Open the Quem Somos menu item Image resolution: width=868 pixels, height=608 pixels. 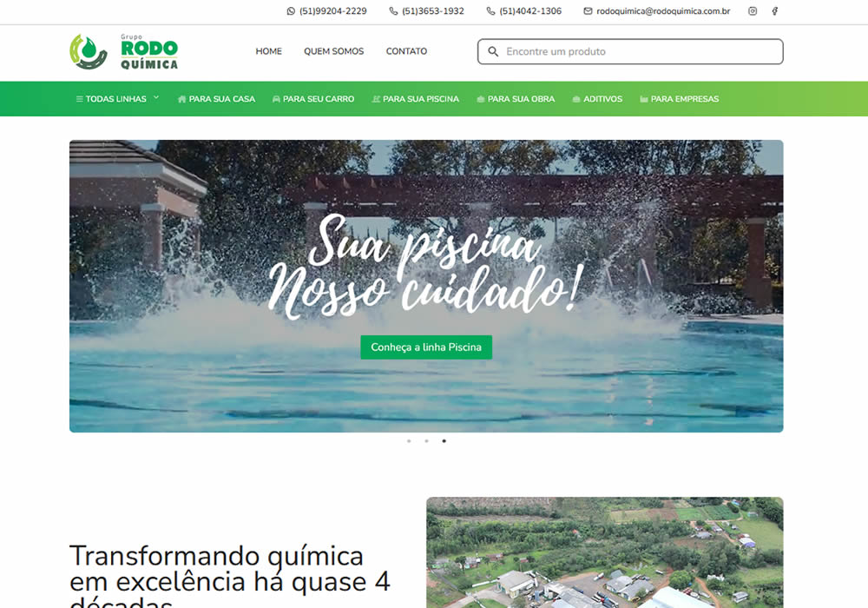(334, 51)
